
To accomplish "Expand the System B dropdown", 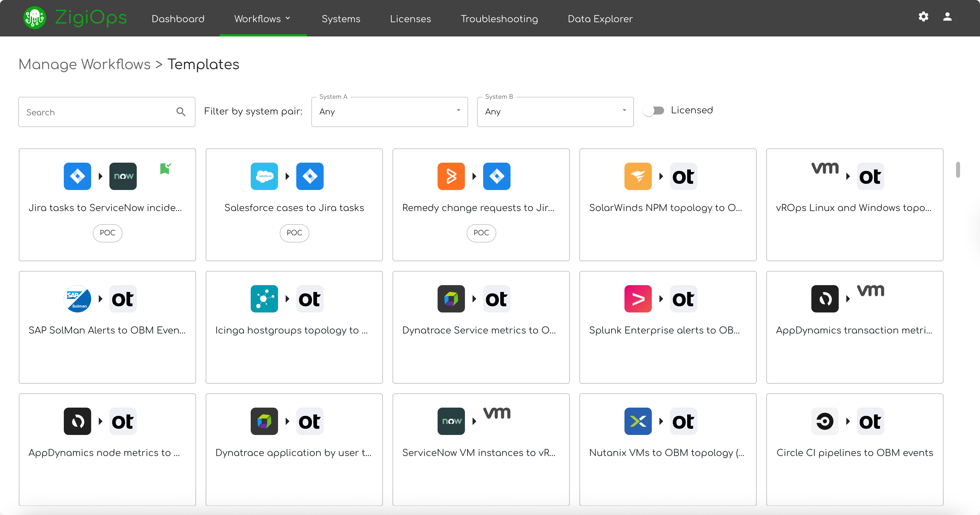I will click(555, 111).
